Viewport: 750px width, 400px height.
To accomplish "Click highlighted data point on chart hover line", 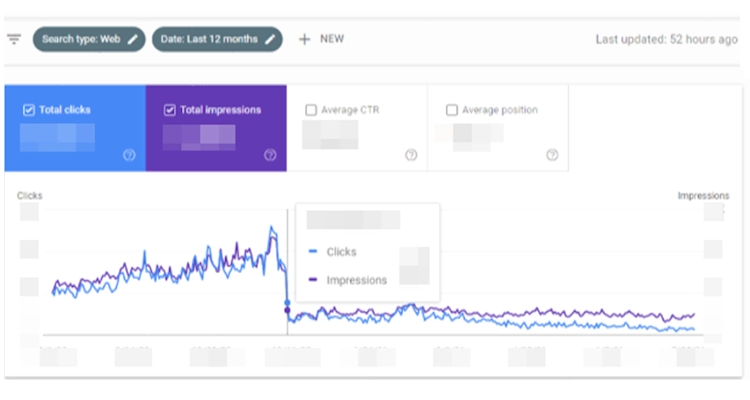I will point(288,303).
